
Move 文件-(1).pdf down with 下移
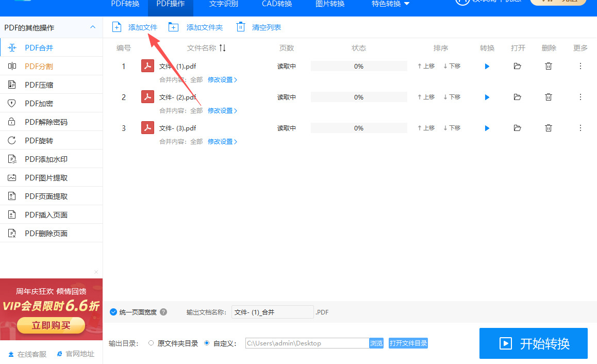tap(452, 66)
